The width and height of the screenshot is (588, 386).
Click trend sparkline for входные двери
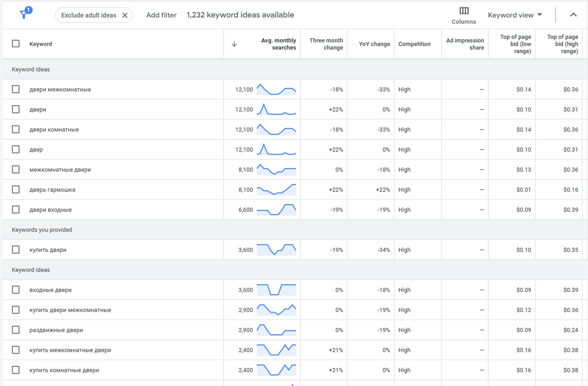click(x=276, y=290)
